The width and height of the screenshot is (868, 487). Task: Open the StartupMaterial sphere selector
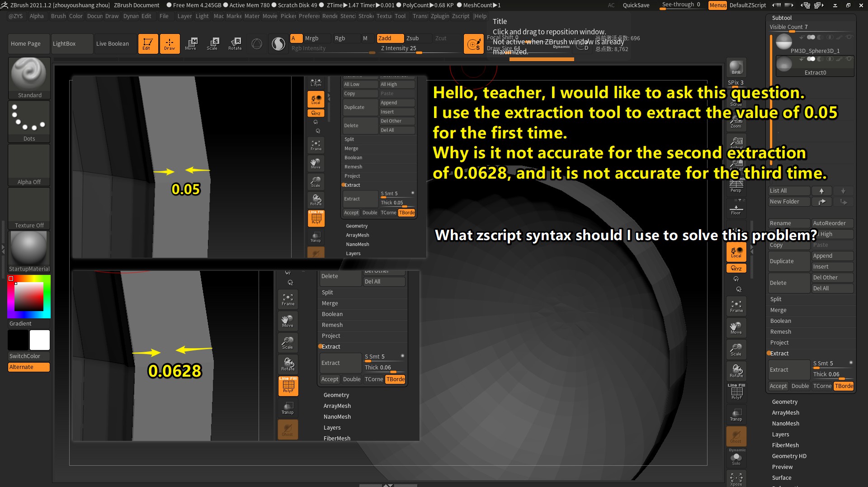29,251
